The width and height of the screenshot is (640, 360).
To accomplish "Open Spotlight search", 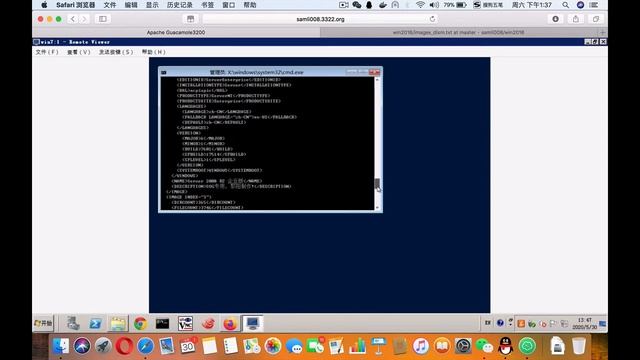I will (x=565, y=5).
